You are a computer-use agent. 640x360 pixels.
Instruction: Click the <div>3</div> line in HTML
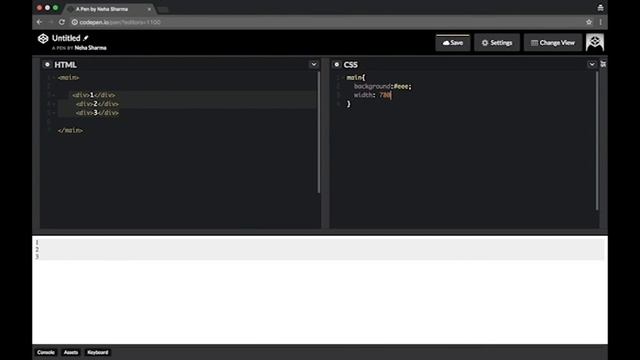point(97,113)
